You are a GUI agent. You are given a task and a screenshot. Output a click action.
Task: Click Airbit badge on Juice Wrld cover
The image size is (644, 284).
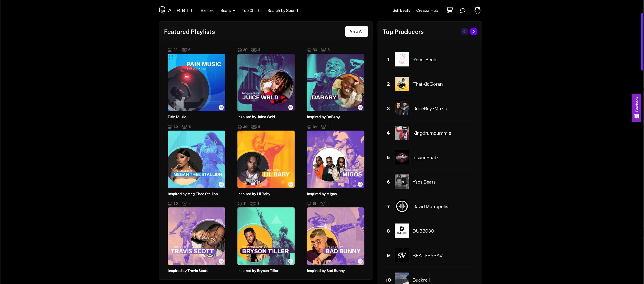(x=291, y=107)
